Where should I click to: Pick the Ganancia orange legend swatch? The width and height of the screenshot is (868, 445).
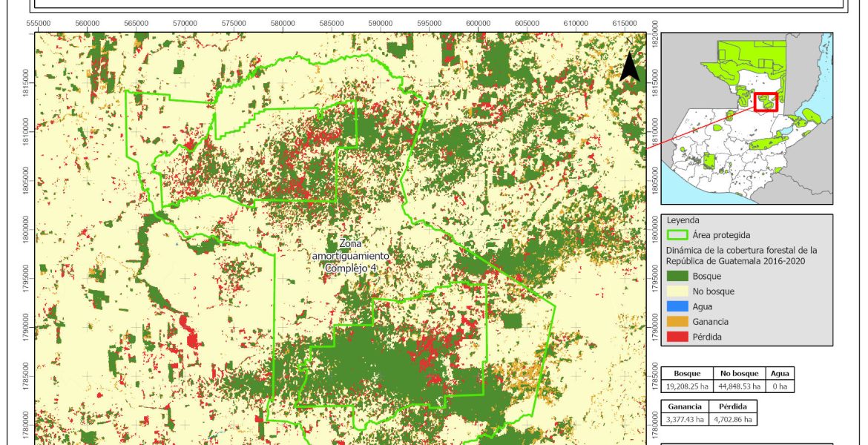tap(677, 322)
